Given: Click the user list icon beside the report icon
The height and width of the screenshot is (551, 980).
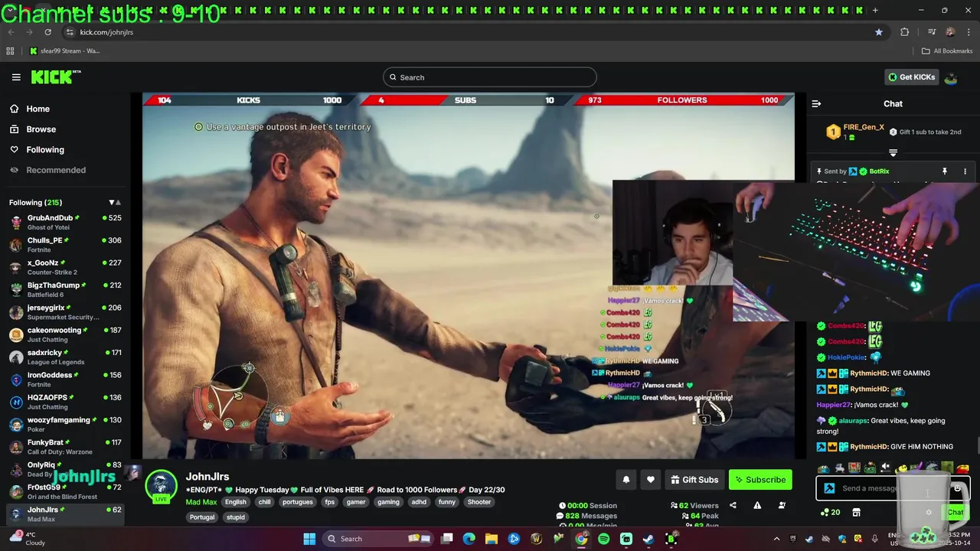Looking at the screenshot, I should coord(782,505).
